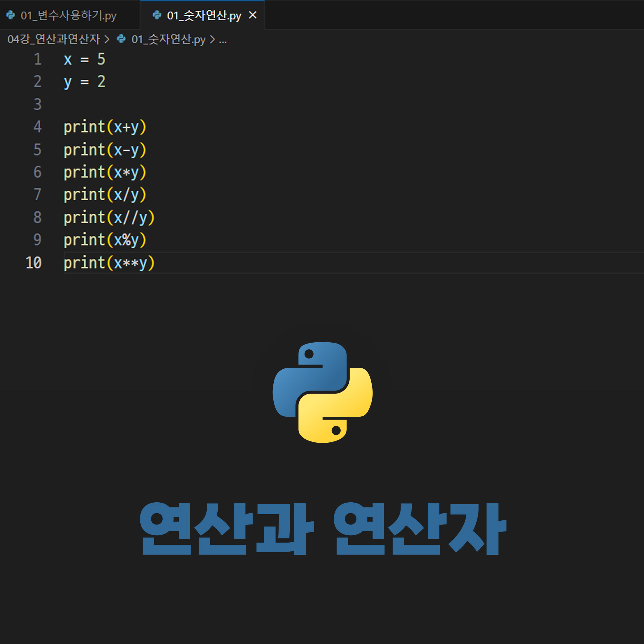This screenshot has height=644, width=644.
Task: Click line number 1 in the gutter
Action: pyautogui.click(x=38, y=59)
